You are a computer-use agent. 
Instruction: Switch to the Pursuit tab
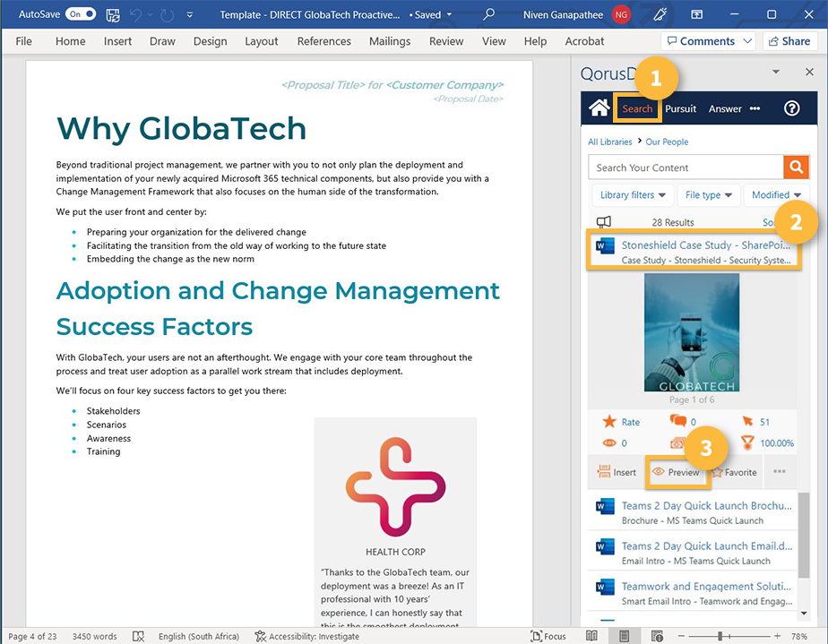[680, 108]
